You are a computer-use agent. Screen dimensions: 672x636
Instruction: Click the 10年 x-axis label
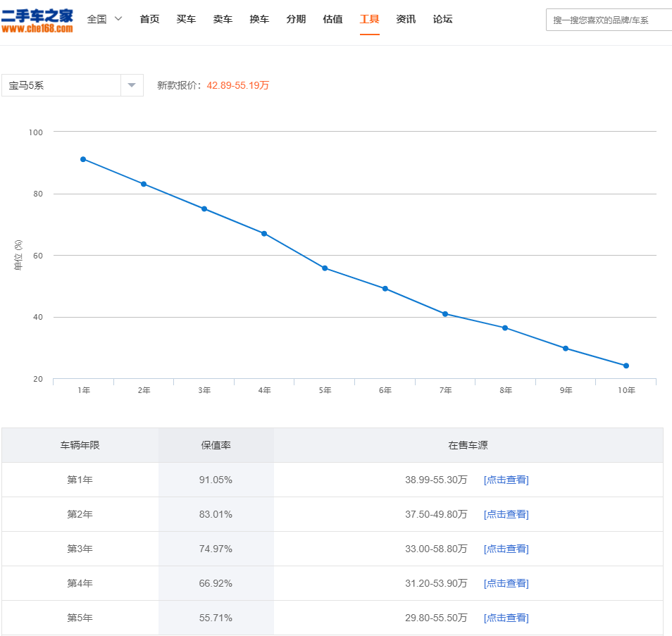click(626, 390)
